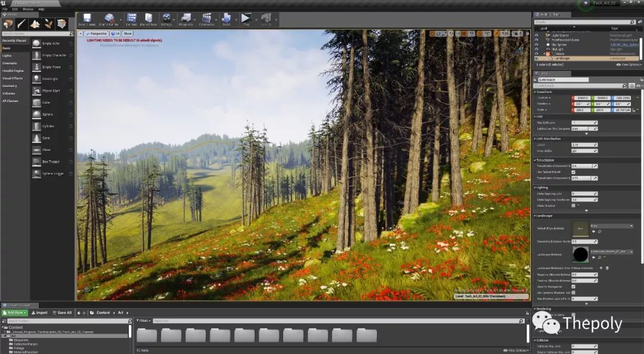
Task: Open the Window menu
Action: click(x=28, y=9)
